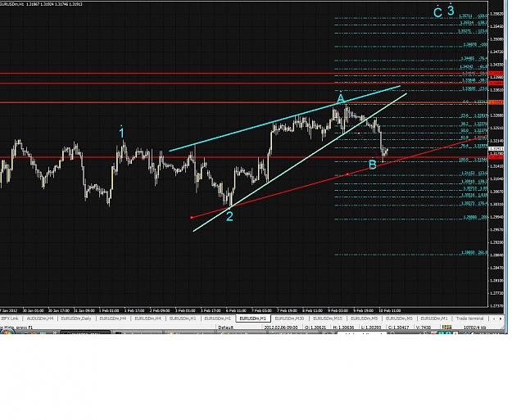Image resolution: width=512 pixels, height=420 pixels.
Task: Click the 23.6 Fibonacci retracement label
Action: 464,116
